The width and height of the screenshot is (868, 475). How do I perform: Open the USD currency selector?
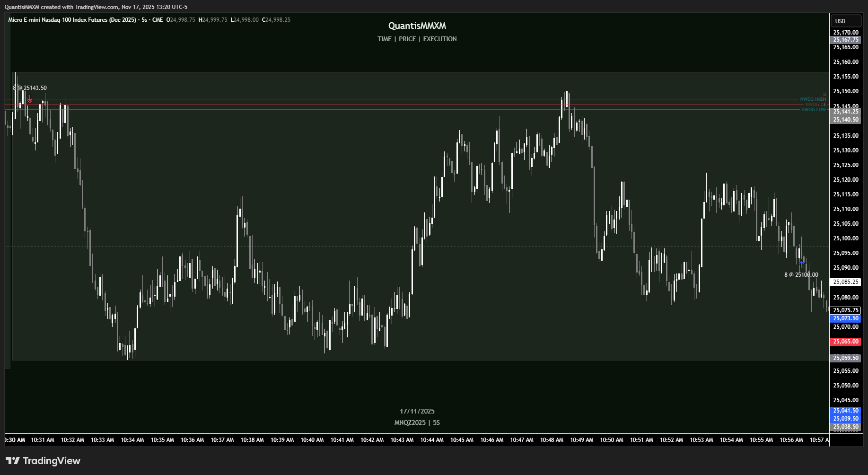click(x=845, y=21)
